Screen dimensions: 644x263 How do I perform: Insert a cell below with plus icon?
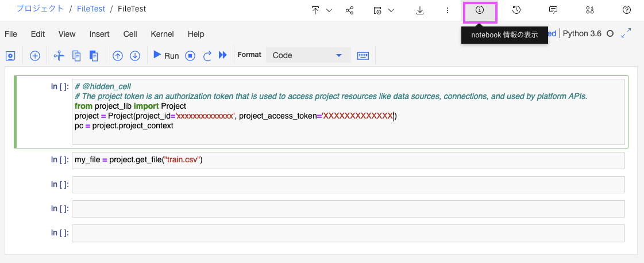coord(35,56)
